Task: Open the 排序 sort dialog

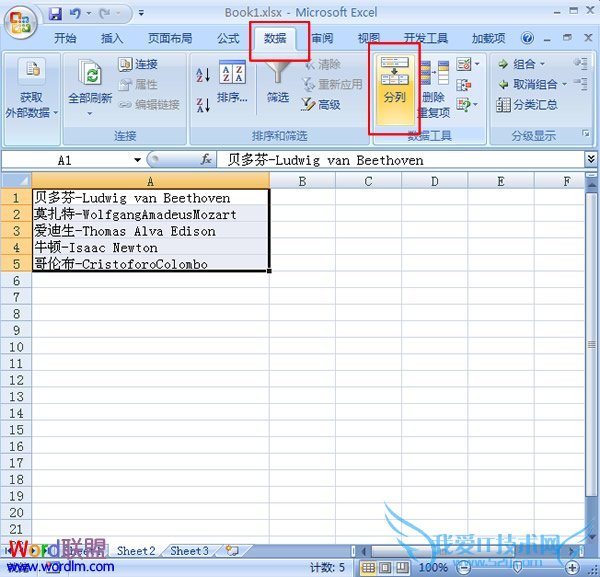Action: tap(232, 82)
